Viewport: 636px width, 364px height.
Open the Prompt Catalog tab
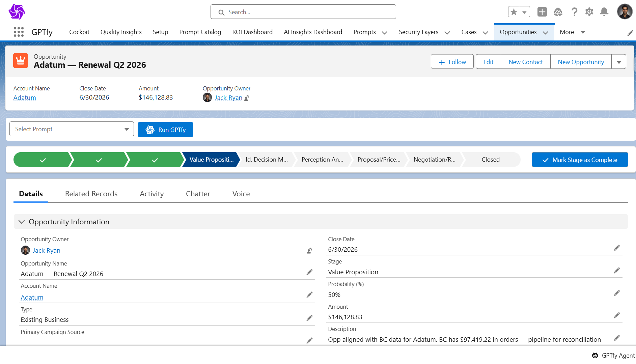pyautogui.click(x=200, y=32)
